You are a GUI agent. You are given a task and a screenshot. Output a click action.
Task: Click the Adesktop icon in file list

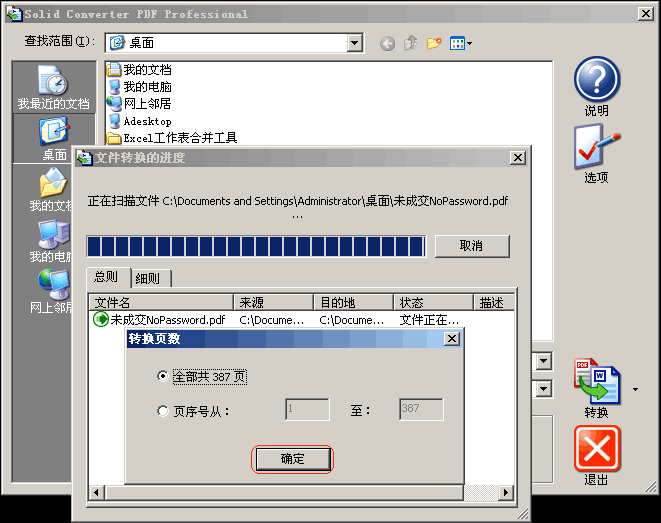[x=114, y=121]
